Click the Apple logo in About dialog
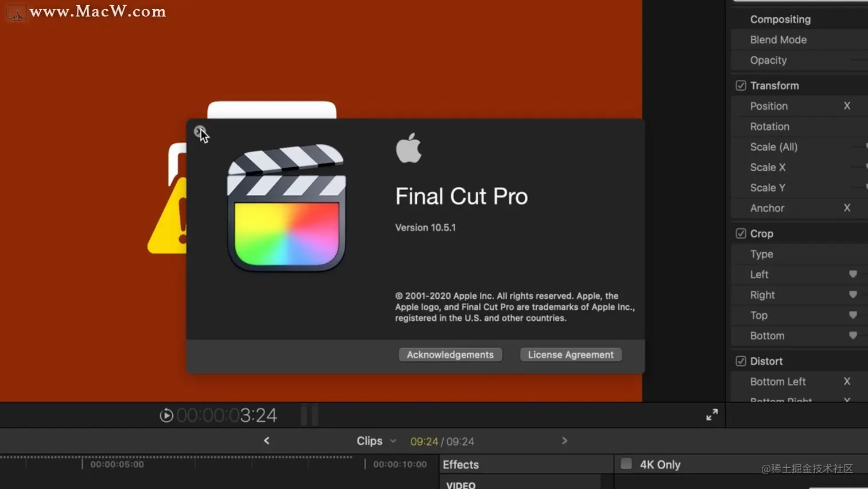Image resolution: width=868 pixels, height=489 pixels. [x=409, y=148]
